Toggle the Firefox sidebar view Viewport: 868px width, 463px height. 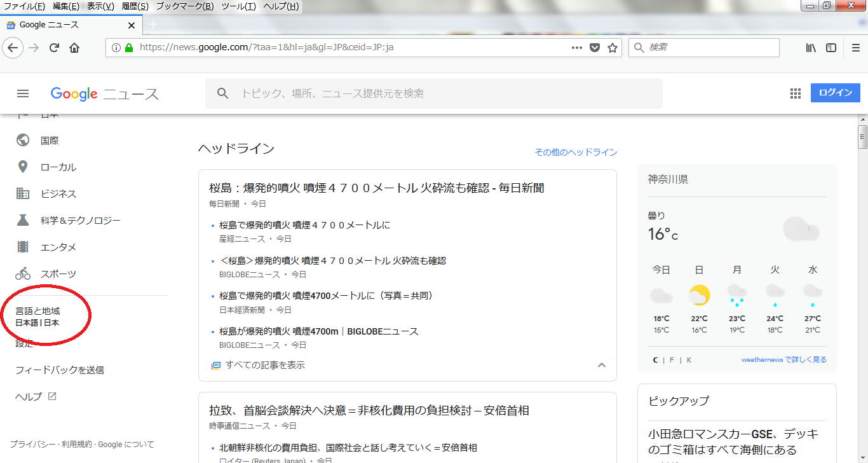pyautogui.click(x=831, y=48)
